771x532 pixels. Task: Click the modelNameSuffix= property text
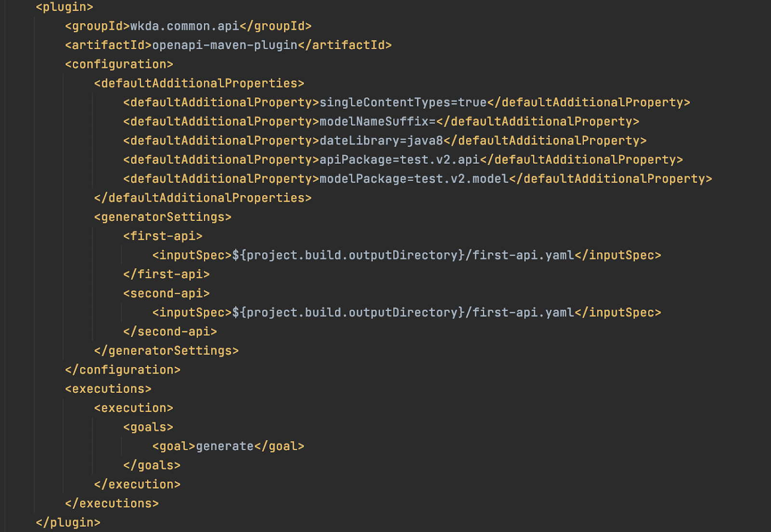[x=377, y=122]
